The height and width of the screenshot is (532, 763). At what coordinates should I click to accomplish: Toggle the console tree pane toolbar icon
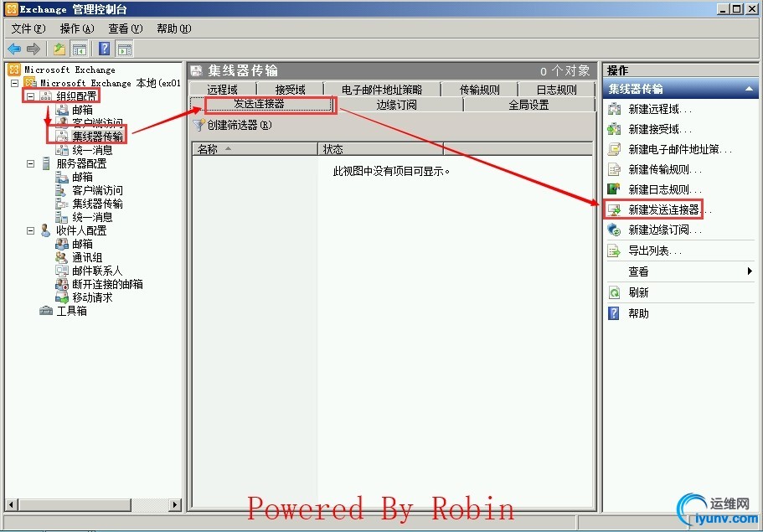tap(80, 49)
